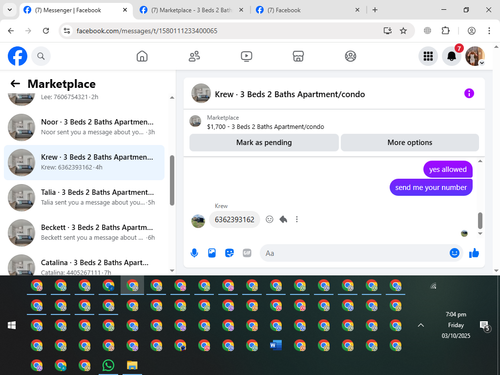Open account profile picture menu
The height and width of the screenshot is (375, 500).
[475, 56]
